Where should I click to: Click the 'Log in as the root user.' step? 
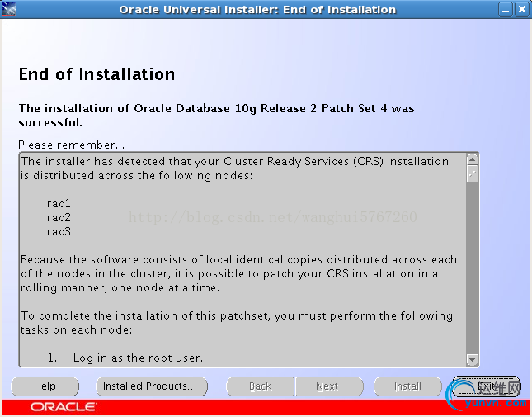tap(138, 358)
